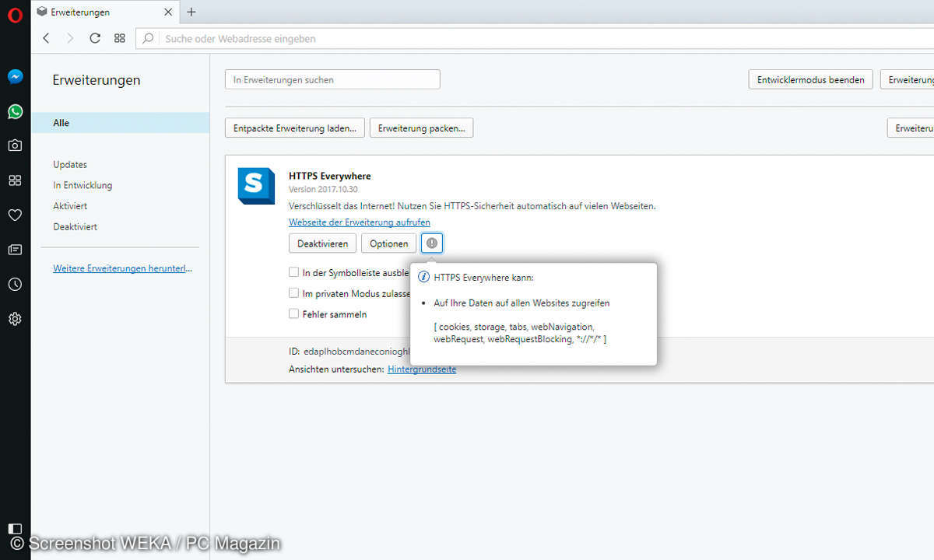Click the 'Deaktivieren' button

tap(323, 243)
